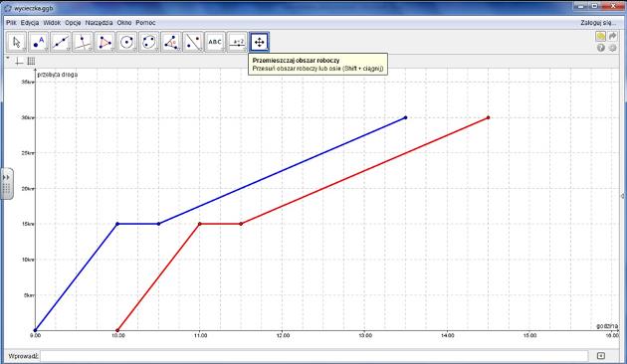Click the Zaloguj się link

coord(598,23)
